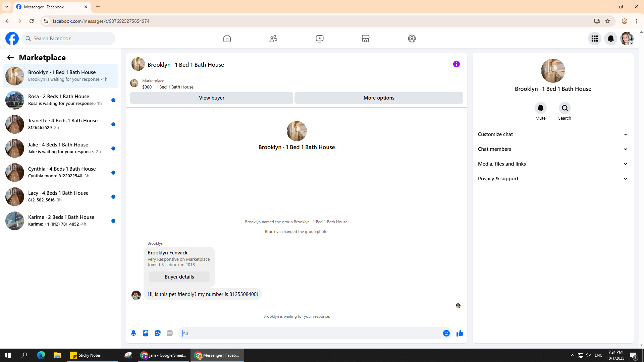The image size is (644, 362).
Task: Open the Windows notification center
Action: click(634, 355)
